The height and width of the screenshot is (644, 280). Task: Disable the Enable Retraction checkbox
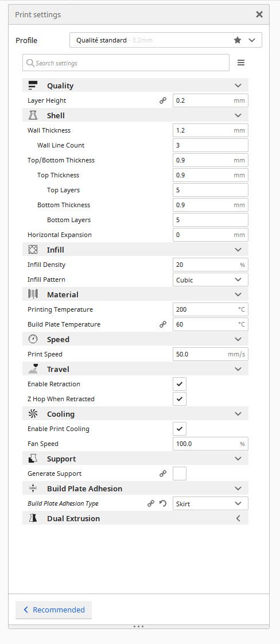(180, 384)
